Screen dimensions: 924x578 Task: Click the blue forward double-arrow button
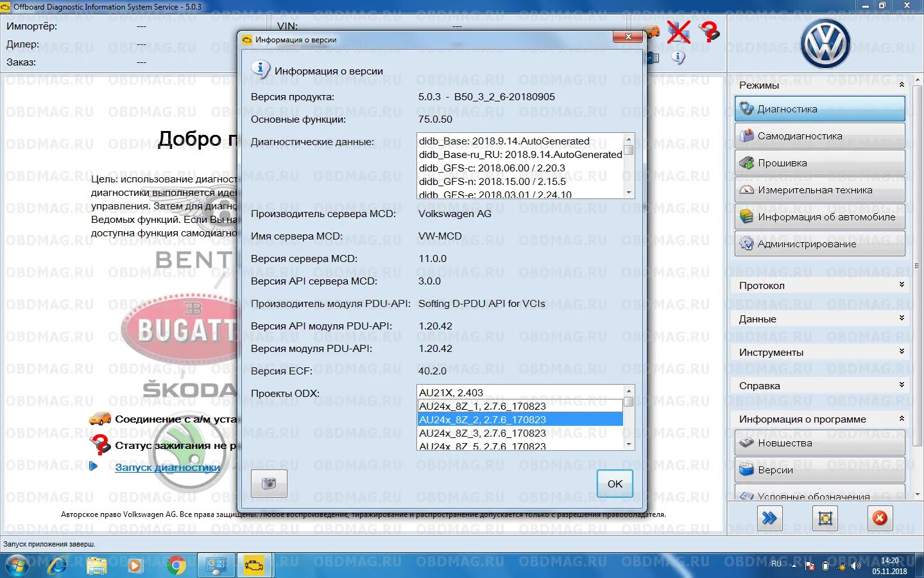click(x=769, y=518)
